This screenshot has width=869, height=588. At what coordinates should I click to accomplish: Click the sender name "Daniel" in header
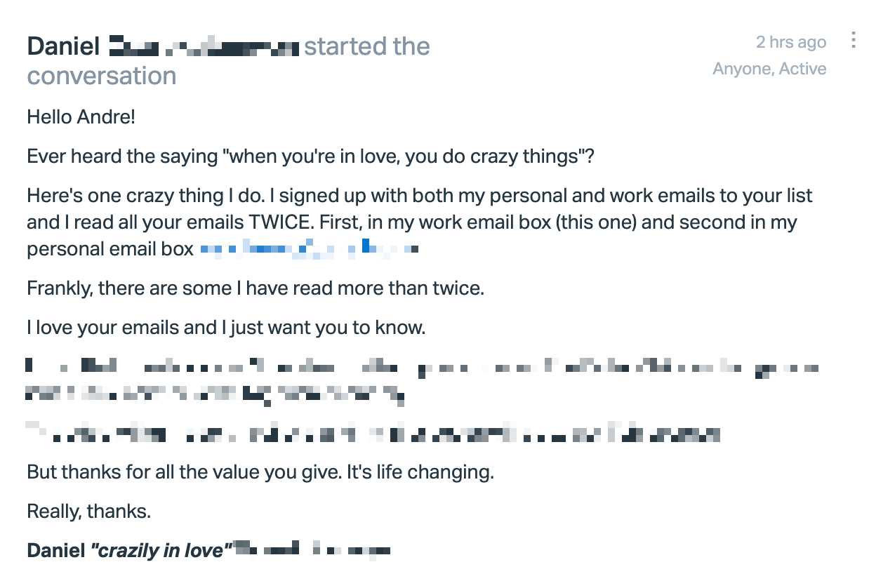click(63, 46)
